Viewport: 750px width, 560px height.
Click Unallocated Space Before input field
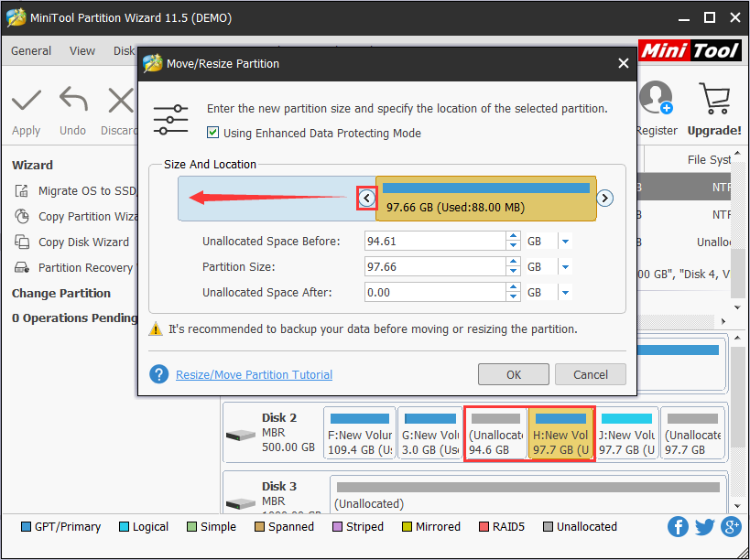click(435, 242)
